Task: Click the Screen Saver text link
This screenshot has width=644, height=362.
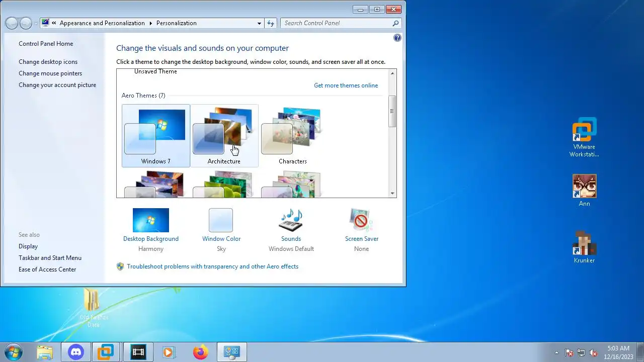Action: click(x=362, y=239)
